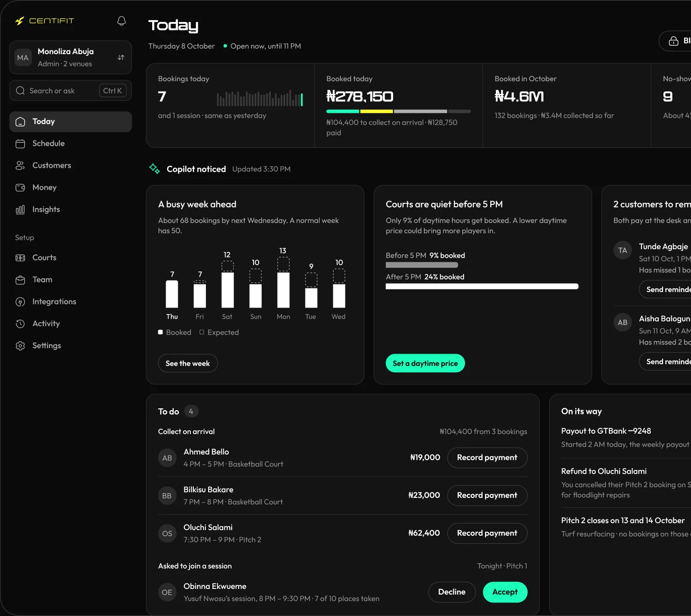Image resolution: width=691 pixels, height=616 pixels.
Task: Open the Schedule page
Action: point(71,143)
